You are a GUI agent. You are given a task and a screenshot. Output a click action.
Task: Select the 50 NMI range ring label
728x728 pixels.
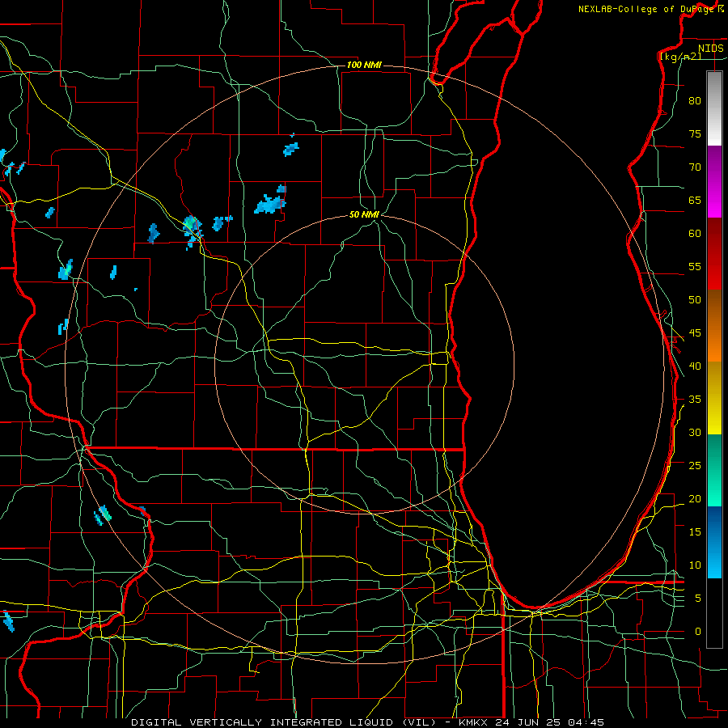[364, 214]
